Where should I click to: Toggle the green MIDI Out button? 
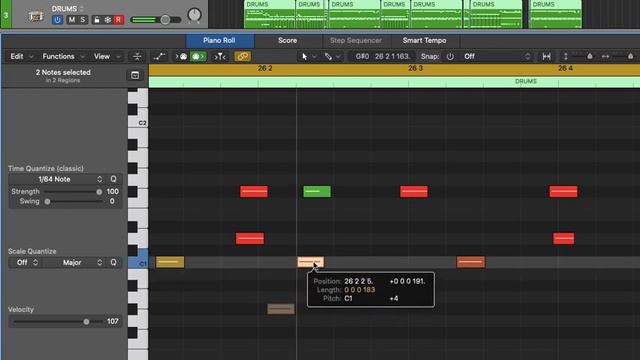click(198, 56)
